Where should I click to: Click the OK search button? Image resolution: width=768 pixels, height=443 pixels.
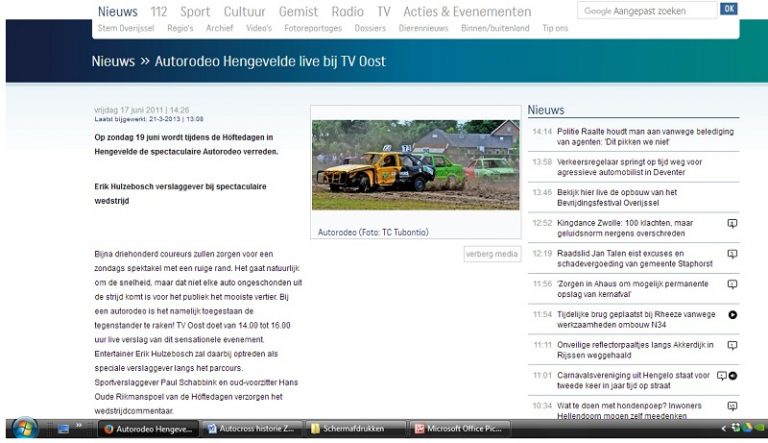point(729,9)
